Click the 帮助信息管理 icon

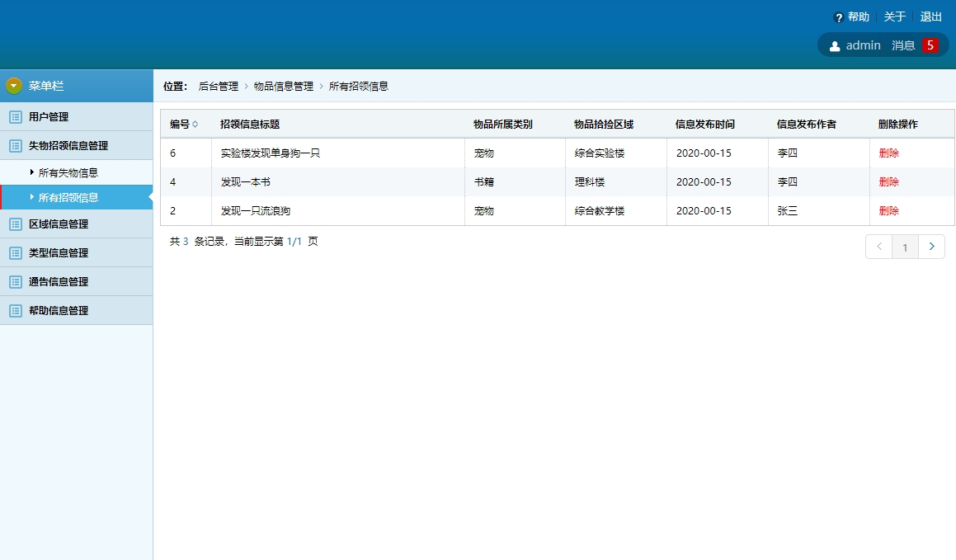pyautogui.click(x=14, y=310)
